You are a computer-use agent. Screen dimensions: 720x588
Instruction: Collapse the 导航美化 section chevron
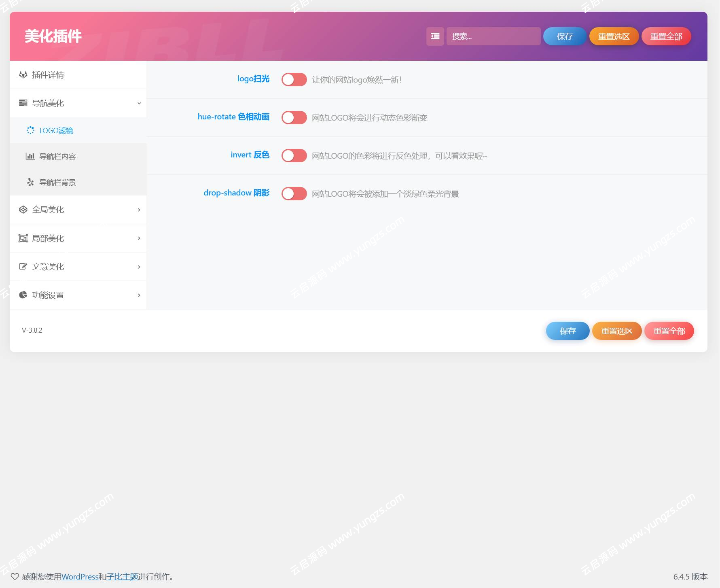point(140,103)
